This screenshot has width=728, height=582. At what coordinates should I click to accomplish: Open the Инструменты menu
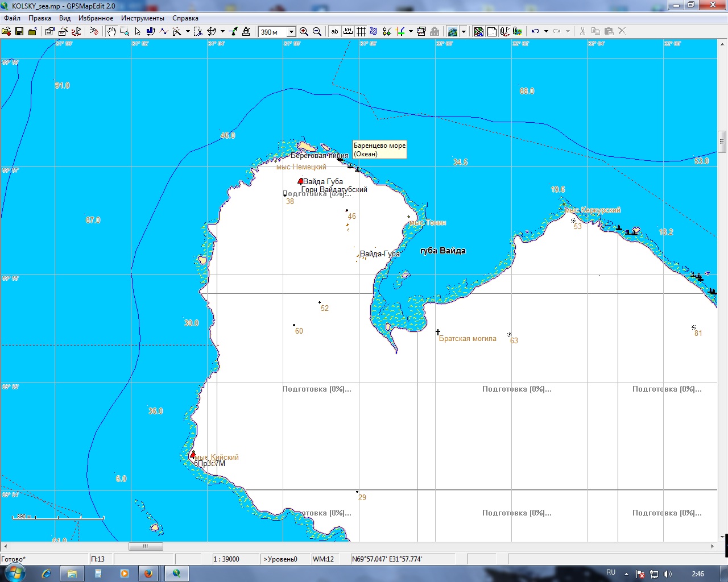point(142,18)
